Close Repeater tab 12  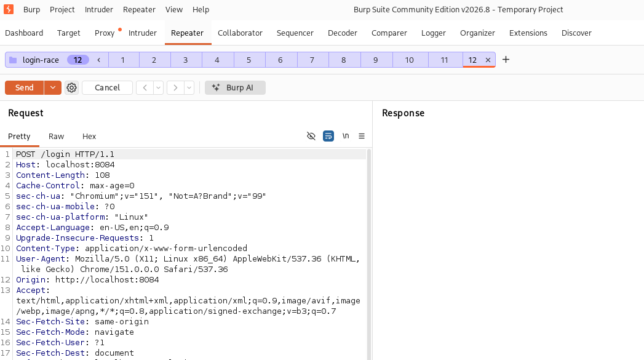click(x=488, y=60)
